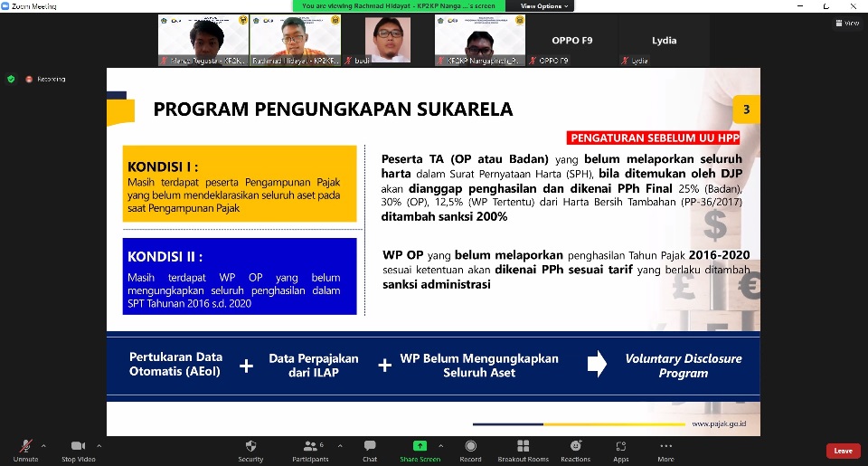
Task: Open the Reactions menu
Action: (x=575, y=446)
